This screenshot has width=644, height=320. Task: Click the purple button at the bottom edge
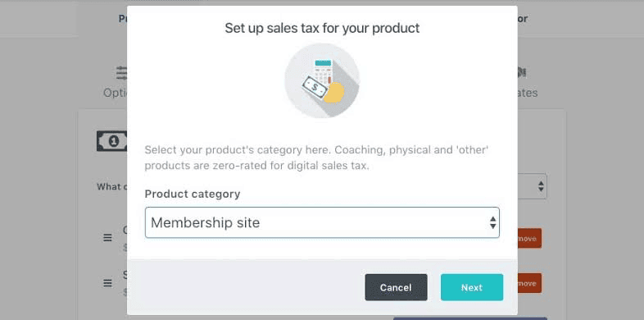click(x=470, y=318)
